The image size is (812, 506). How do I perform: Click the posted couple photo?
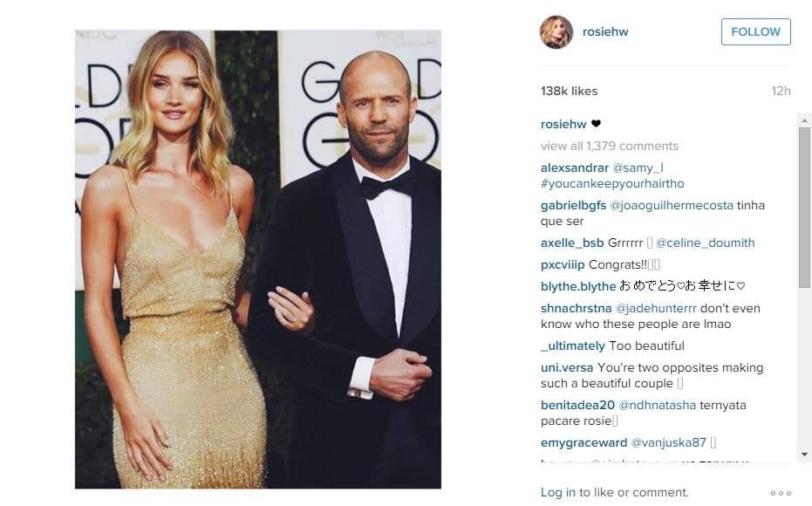[258, 259]
